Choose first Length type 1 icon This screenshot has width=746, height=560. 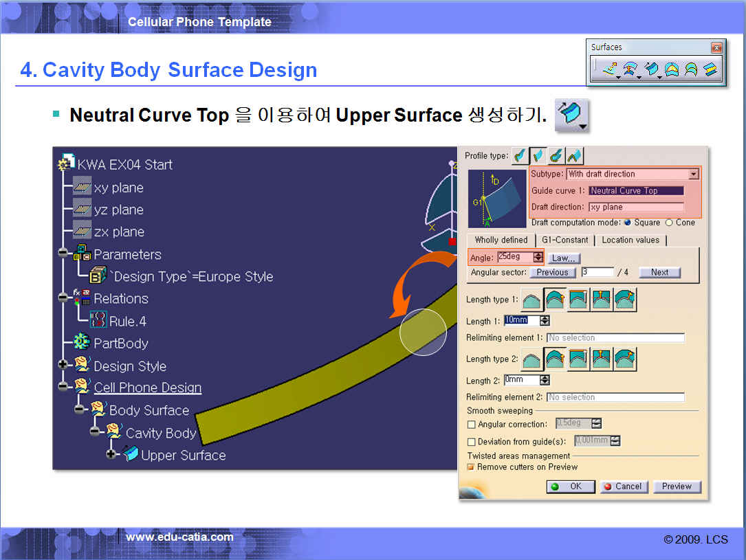531,300
